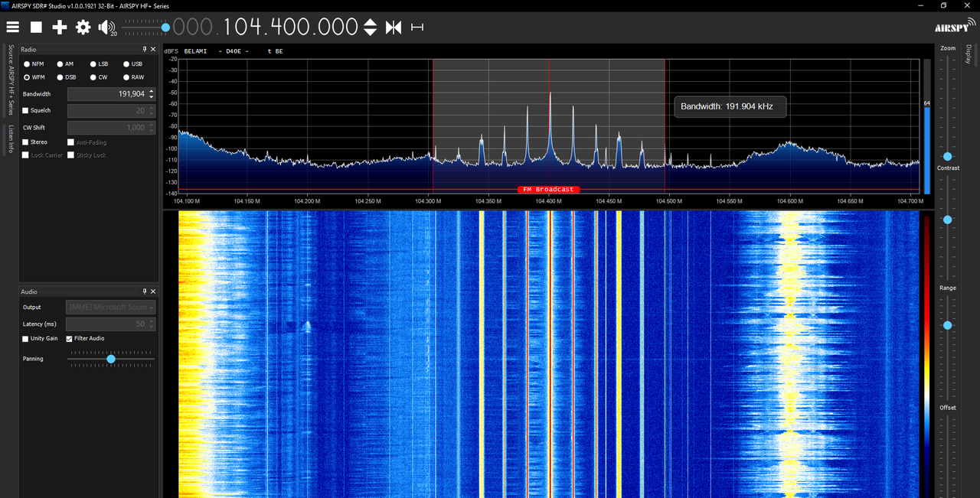Mute audio with the speaker icon
This screenshot has height=498, width=980.
click(x=106, y=28)
